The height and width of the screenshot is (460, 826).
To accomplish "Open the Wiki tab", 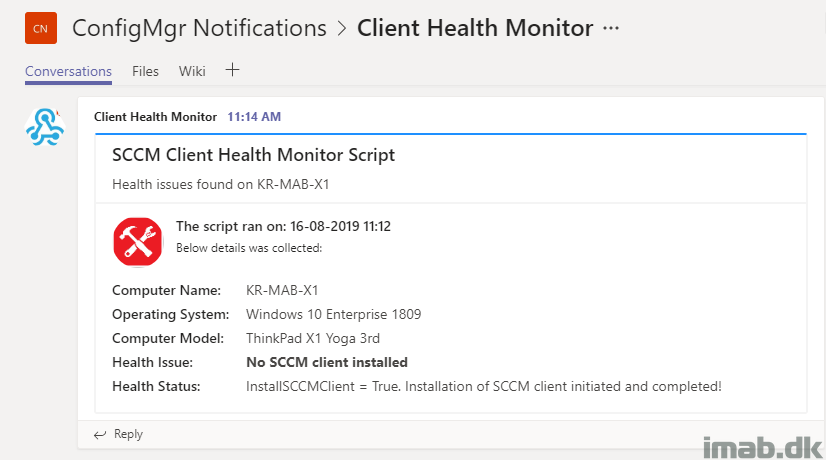I will coord(192,71).
